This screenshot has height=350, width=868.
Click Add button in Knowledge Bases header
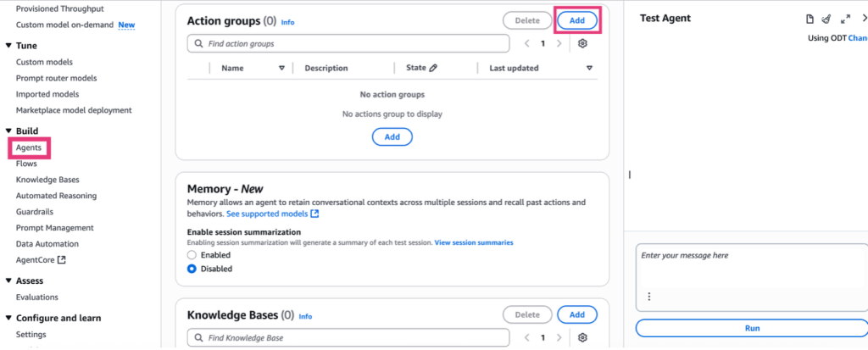tap(576, 314)
